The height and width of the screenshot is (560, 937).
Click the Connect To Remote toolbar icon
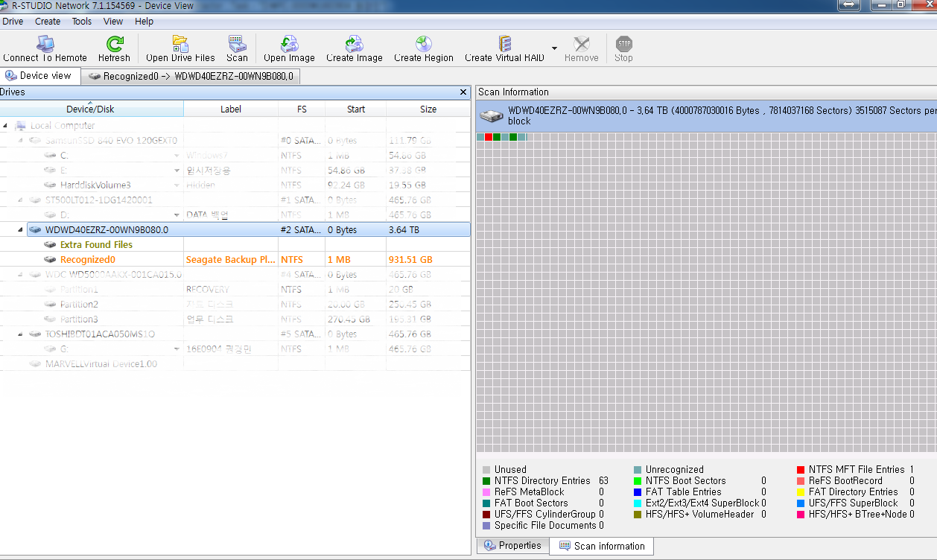coord(45,44)
